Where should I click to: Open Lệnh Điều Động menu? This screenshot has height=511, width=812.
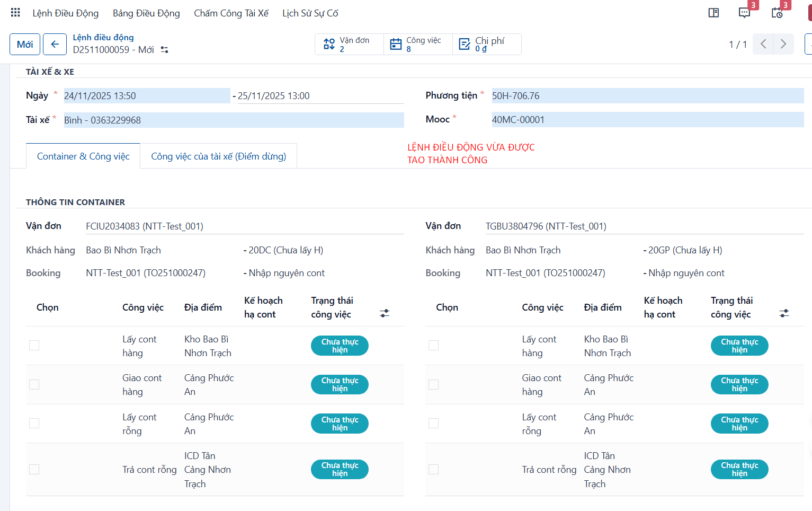65,13
